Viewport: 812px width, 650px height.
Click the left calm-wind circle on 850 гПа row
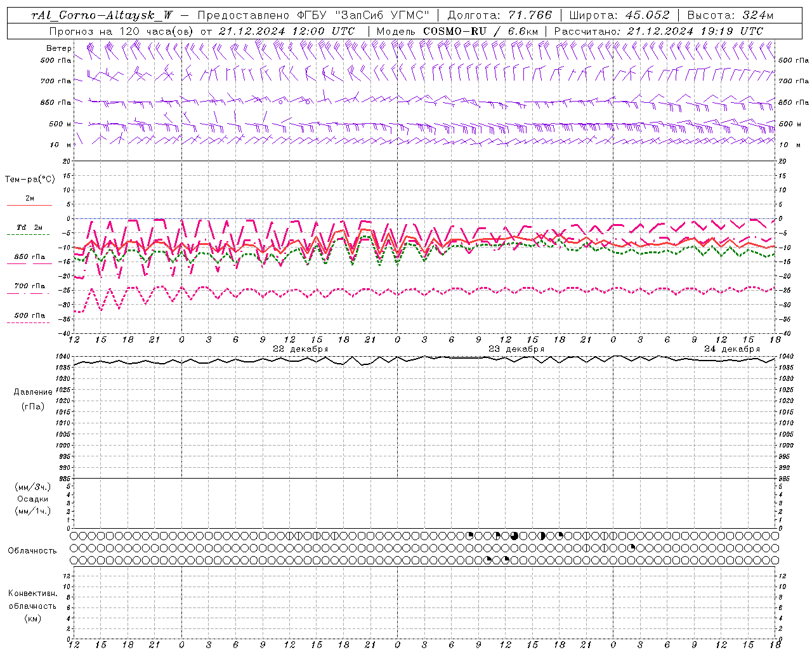coord(280,102)
